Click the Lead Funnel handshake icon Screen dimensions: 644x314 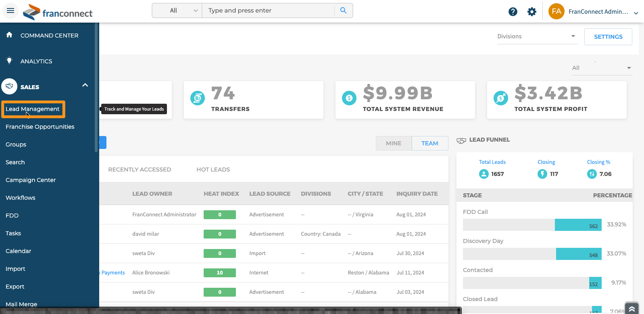pos(461,140)
